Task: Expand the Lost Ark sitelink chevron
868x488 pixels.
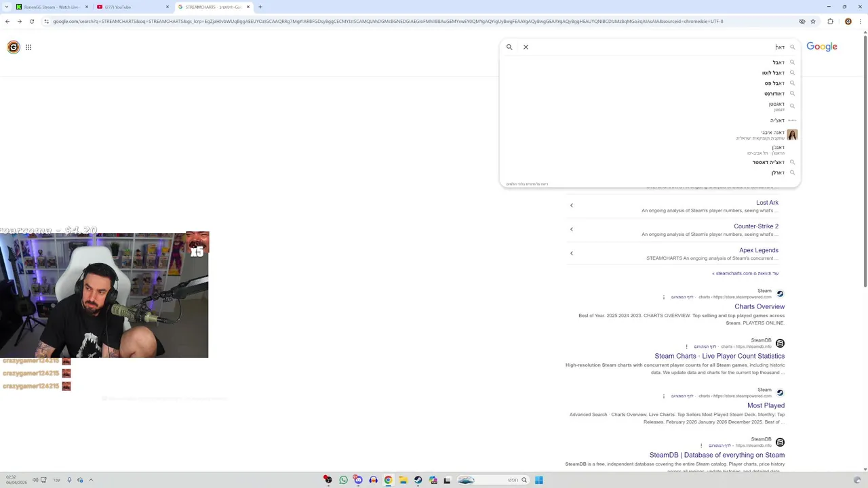Action: click(571, 205)
